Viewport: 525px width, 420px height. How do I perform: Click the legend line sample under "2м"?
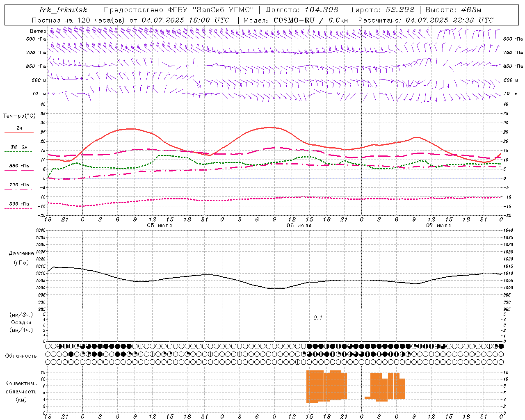pyautogui.click(x=19, y=133)
